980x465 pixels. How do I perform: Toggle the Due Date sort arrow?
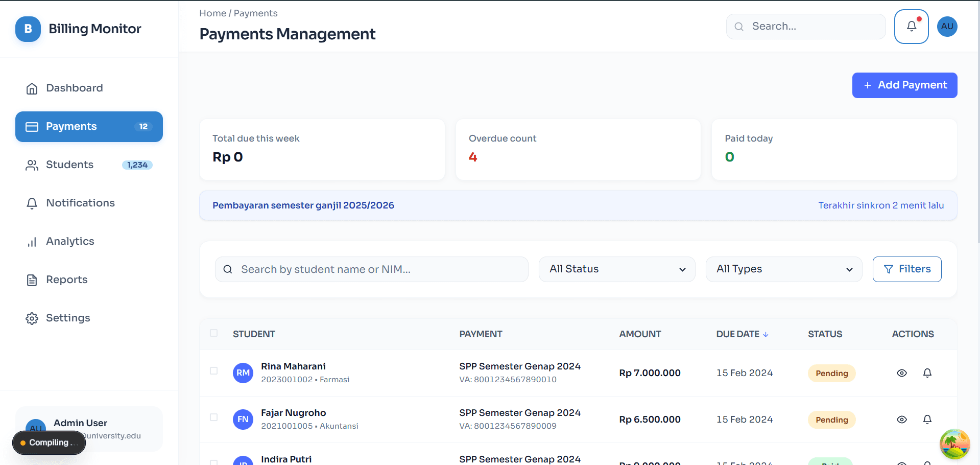tap(766, 334)
